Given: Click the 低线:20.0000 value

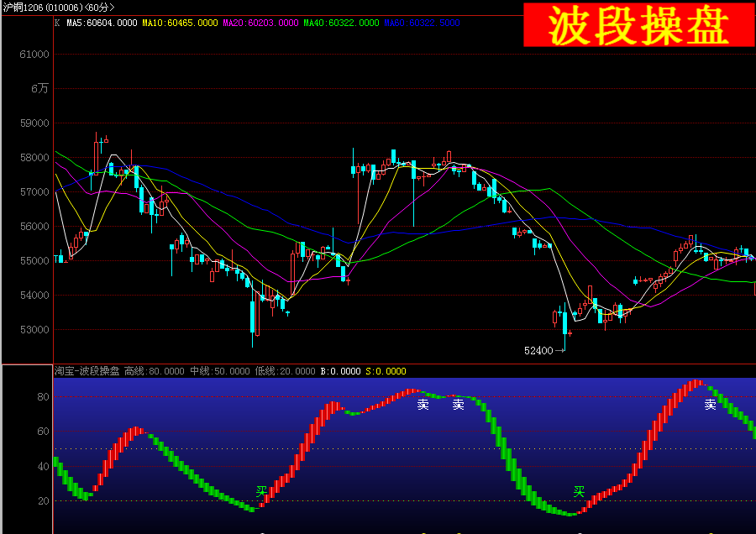Looking at the screenshot, I should (285, 371).
